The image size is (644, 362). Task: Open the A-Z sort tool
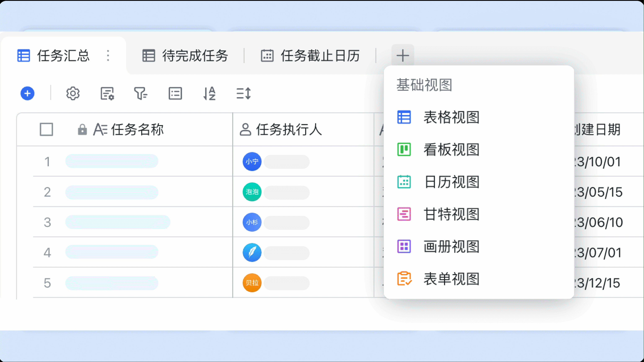click(210, 93)
